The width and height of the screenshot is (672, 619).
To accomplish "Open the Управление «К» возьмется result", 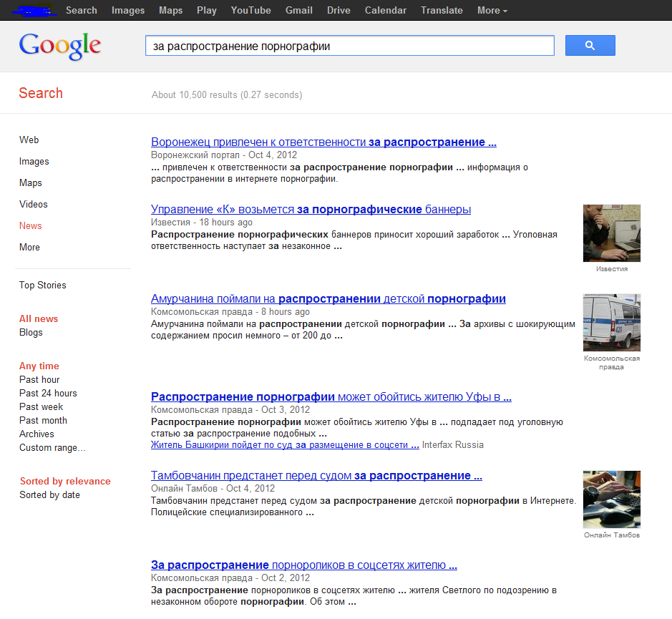I will coord(311,209).
